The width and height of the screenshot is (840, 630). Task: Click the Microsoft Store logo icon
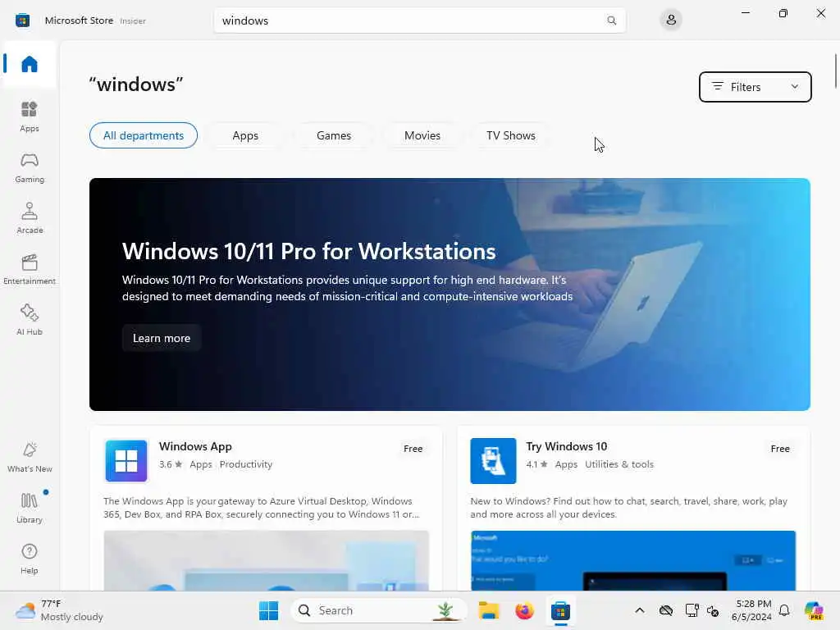(22, 21)
